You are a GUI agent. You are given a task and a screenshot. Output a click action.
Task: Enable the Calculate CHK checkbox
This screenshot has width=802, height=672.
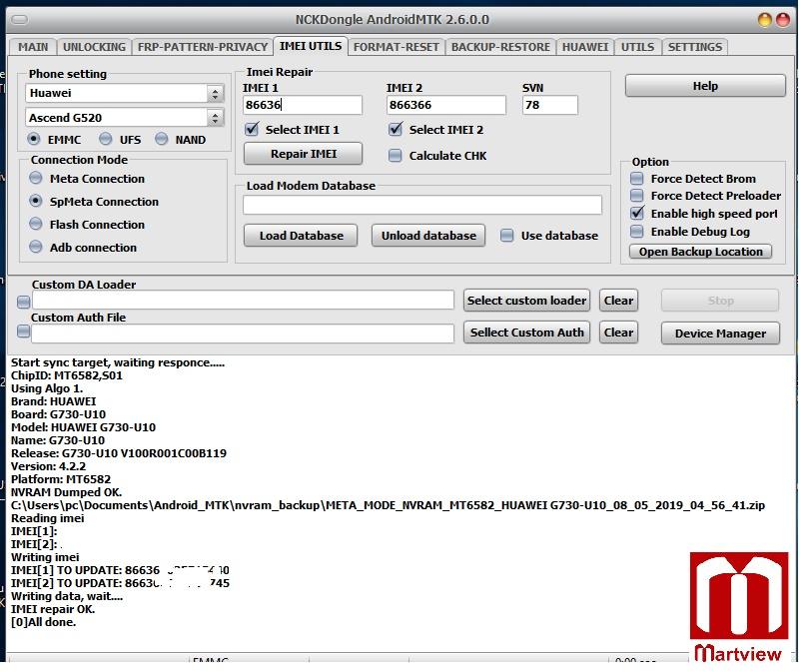pos(396,156)
